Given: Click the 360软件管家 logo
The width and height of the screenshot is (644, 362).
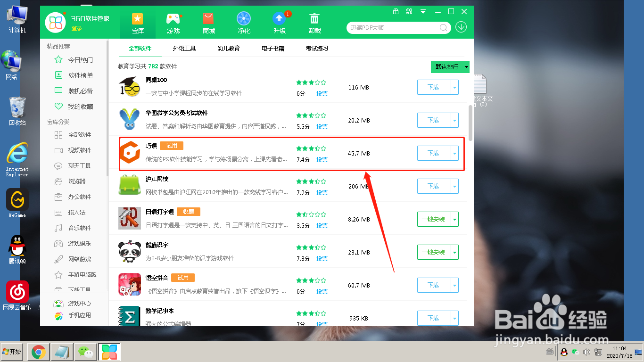Looking at the screenshot, I should point(55,22).
